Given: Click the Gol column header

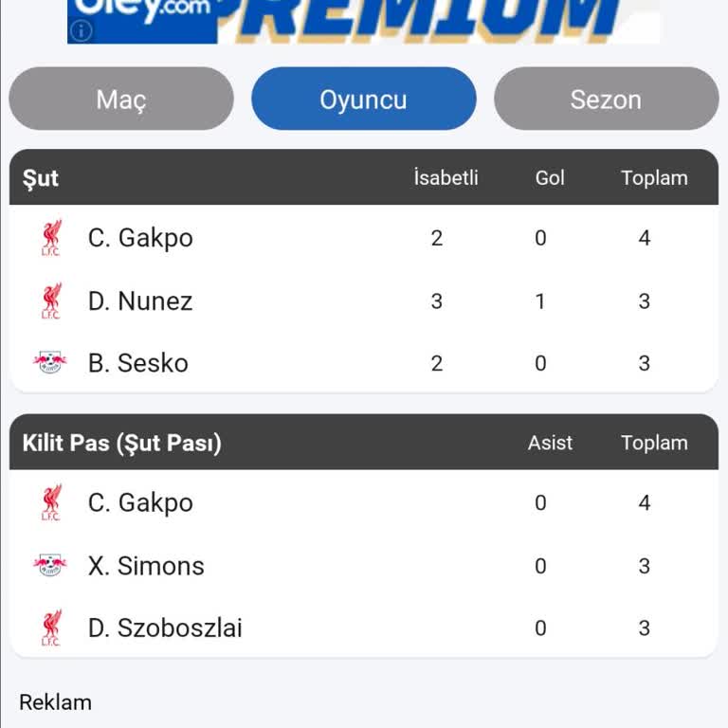Looking at the screenshot, I should coord(550,177).
